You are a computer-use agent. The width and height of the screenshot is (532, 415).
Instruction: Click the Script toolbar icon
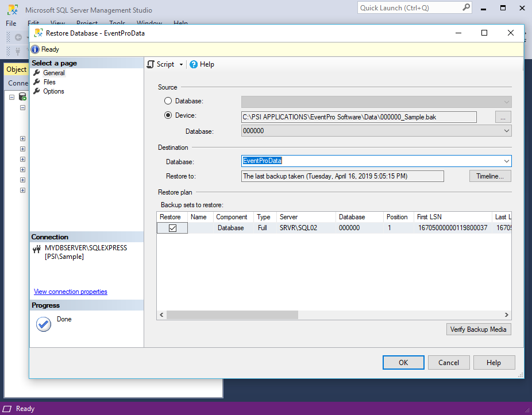151,64
